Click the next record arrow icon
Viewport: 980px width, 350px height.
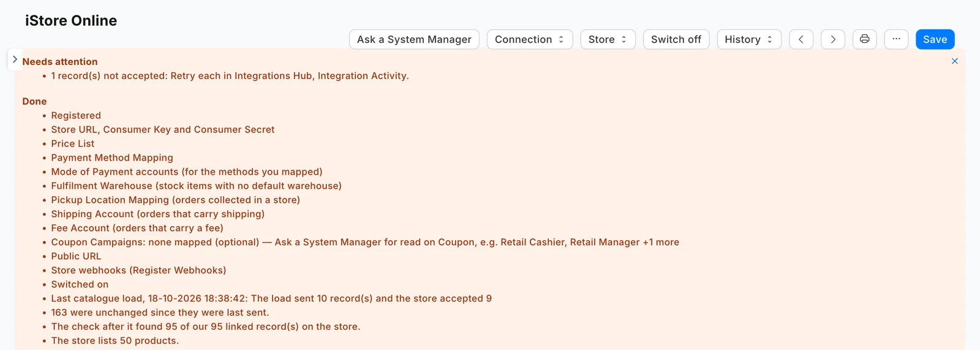pyautogui.click(x=833, y=39)
